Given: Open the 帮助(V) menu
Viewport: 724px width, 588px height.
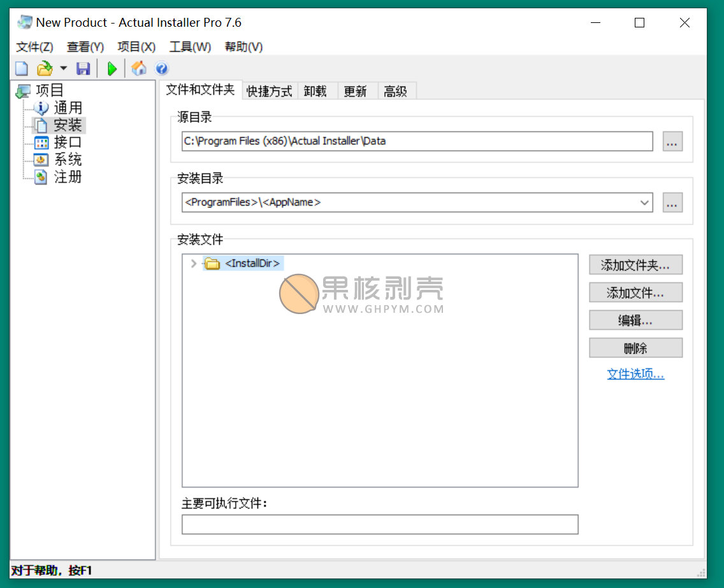Looking at the screenshot, I should 243,47.
